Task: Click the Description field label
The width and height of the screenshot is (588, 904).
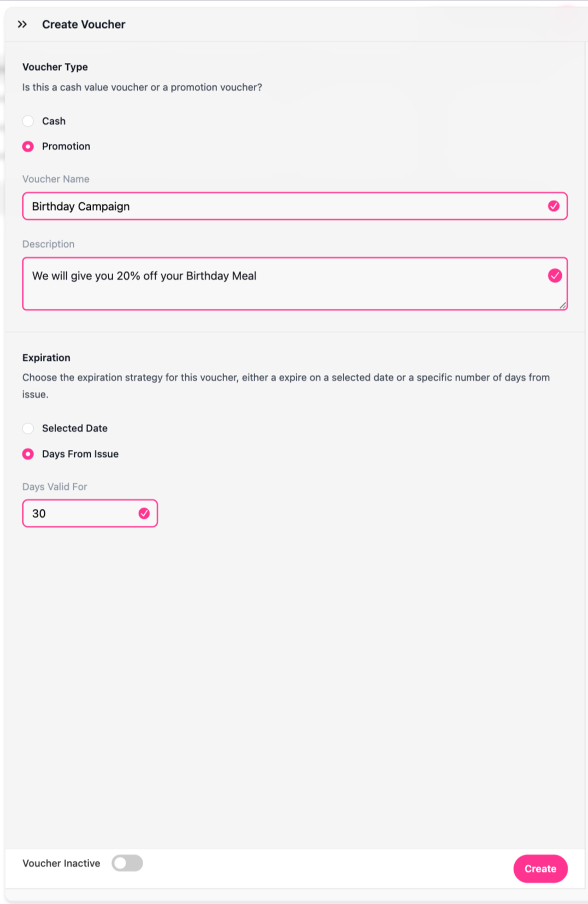Action: pyautogui.click(x=49, y=244)
